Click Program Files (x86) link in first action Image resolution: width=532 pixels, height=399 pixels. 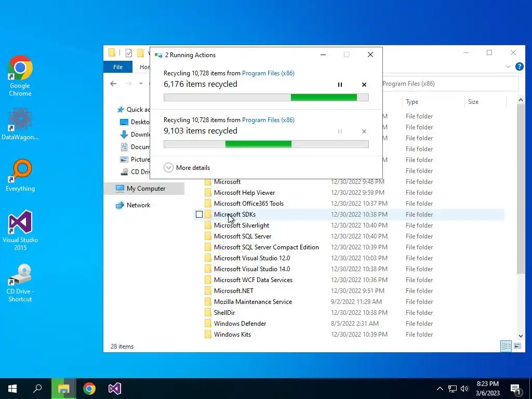268,73
